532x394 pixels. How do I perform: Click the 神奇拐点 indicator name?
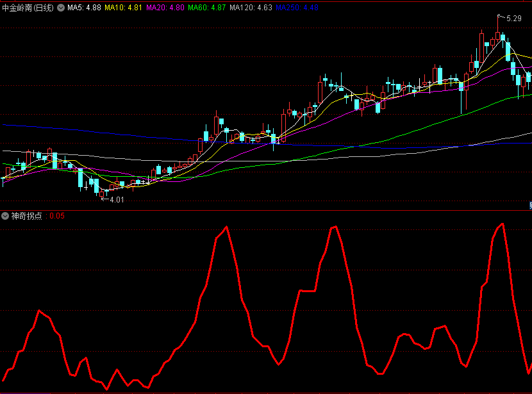coord(26,216)
